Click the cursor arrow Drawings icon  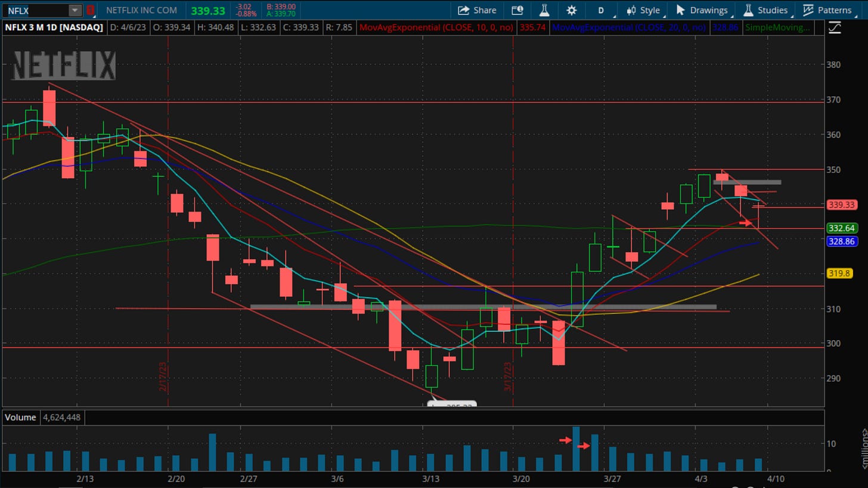(x=680, y=10)
